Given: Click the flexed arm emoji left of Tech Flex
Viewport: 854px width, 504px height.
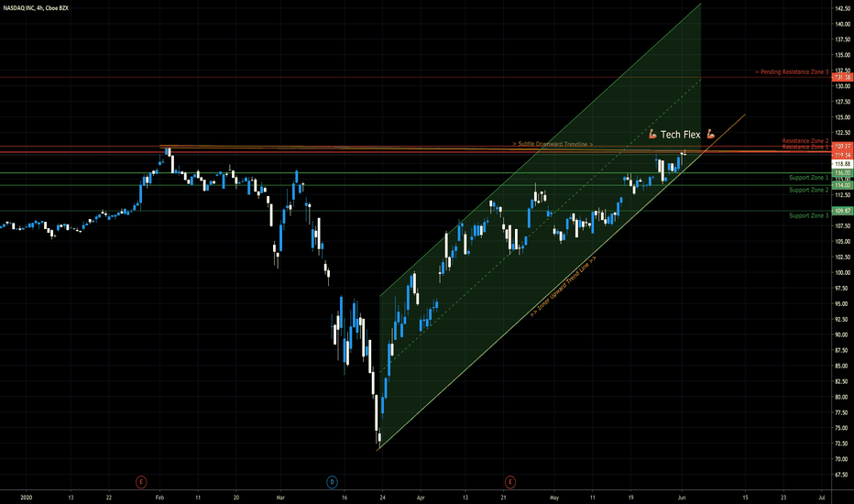Looking at the screenshot, I should click(652, 134).
